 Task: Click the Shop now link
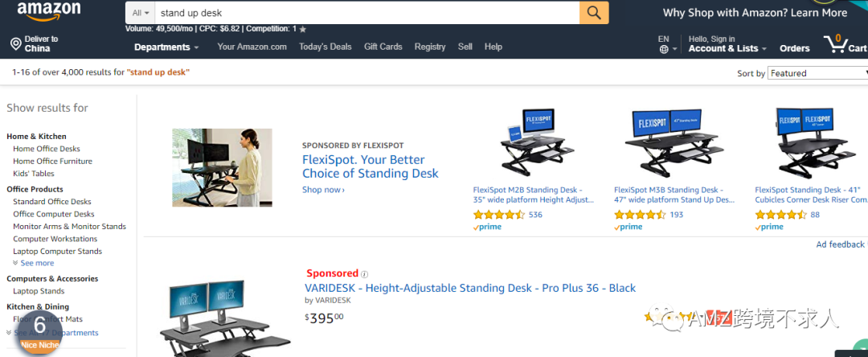(x=323, y=189)
